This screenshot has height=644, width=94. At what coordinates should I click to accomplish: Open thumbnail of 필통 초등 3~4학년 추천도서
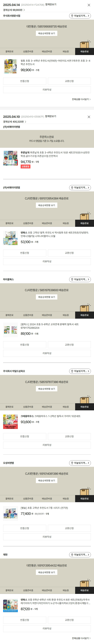click(10, 66)
